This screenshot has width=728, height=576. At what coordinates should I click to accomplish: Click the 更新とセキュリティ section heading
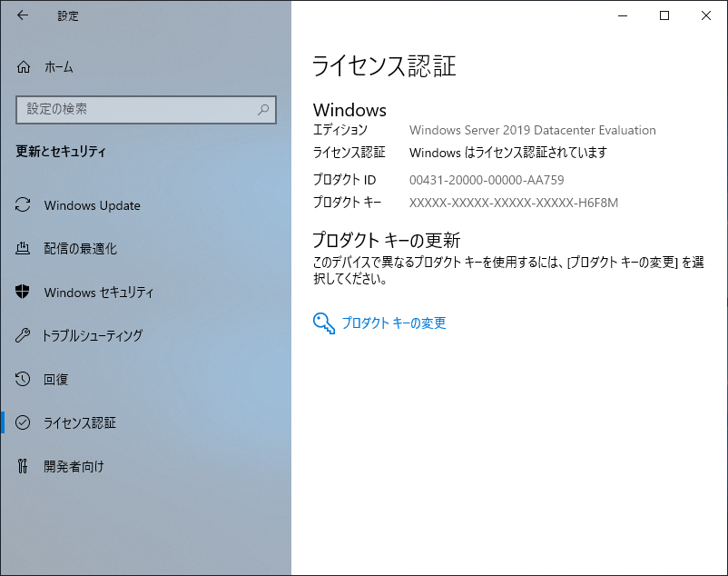(61, 151)
